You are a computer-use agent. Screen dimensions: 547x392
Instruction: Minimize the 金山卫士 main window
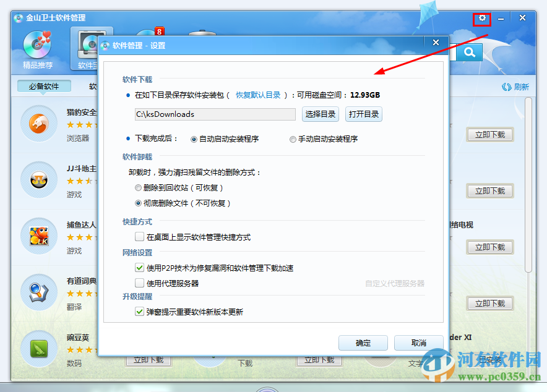point(501,18)
